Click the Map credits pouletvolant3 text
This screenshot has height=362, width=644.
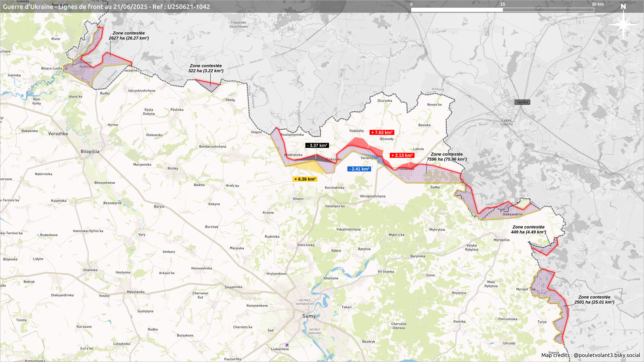coord(591,355)
